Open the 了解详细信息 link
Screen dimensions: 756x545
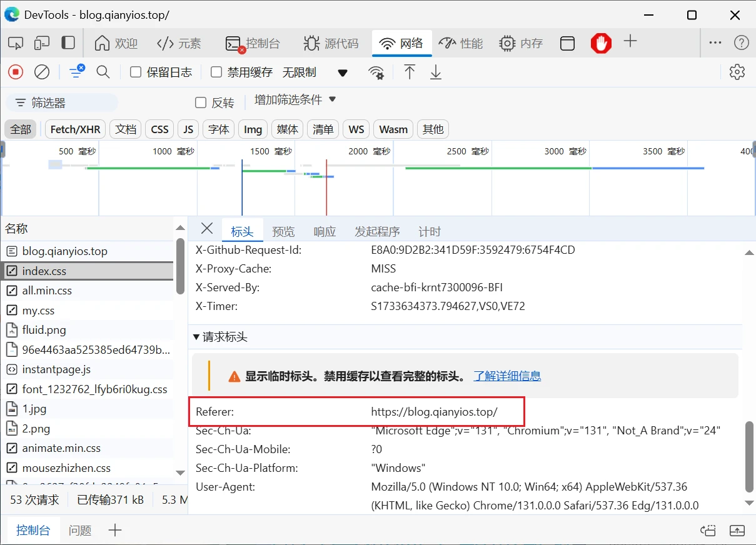click(x=507, y=376)
